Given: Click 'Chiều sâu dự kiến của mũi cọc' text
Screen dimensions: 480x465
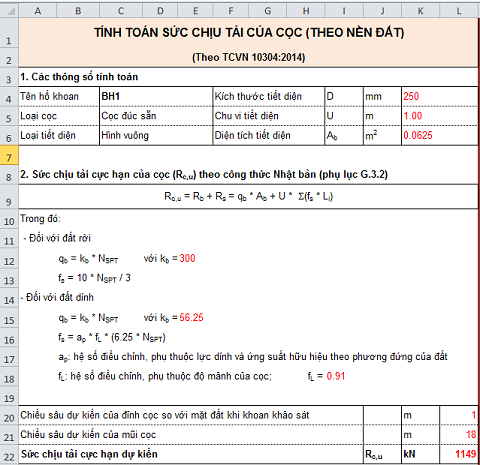Looking at the screenshot, I should 88,435.
